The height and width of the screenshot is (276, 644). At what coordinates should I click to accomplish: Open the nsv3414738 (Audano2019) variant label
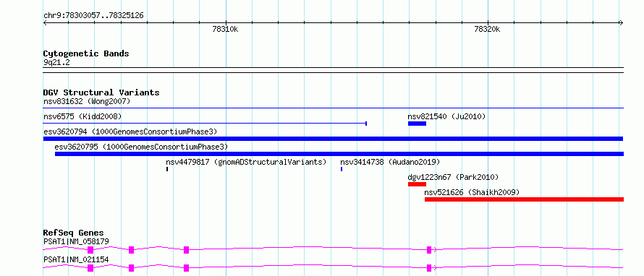(390, 162)
